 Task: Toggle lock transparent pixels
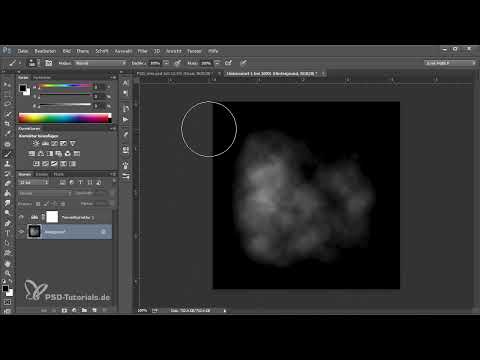[x=38, y=204]
